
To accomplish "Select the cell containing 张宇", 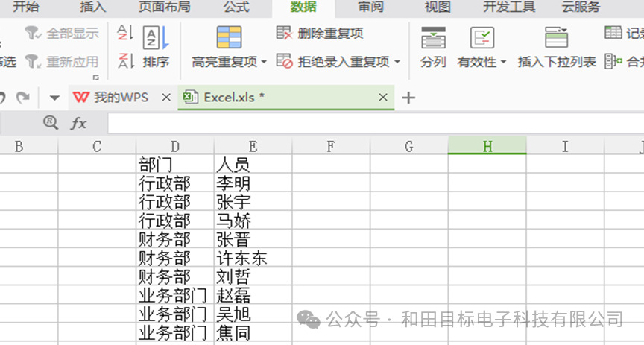I will 253,201.
